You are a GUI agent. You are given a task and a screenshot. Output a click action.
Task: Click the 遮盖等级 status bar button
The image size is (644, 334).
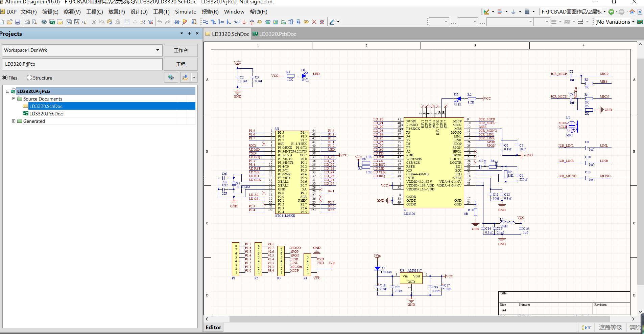pos(610,328)
